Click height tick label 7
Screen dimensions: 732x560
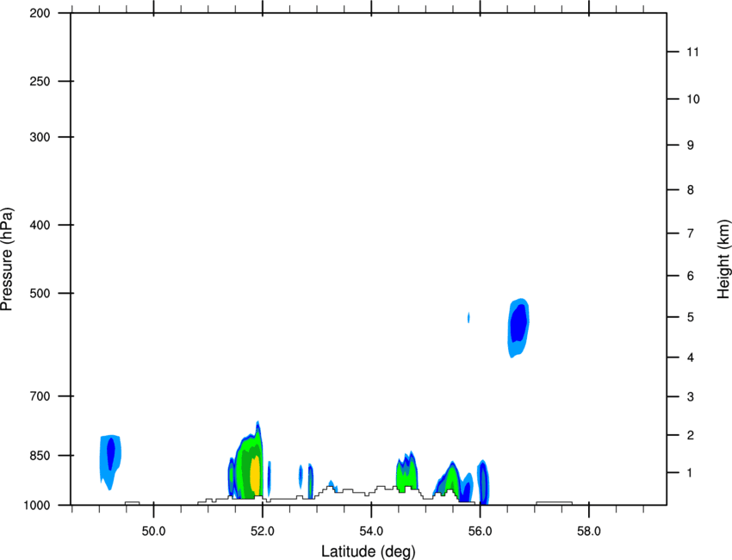[x=690, y=233]
